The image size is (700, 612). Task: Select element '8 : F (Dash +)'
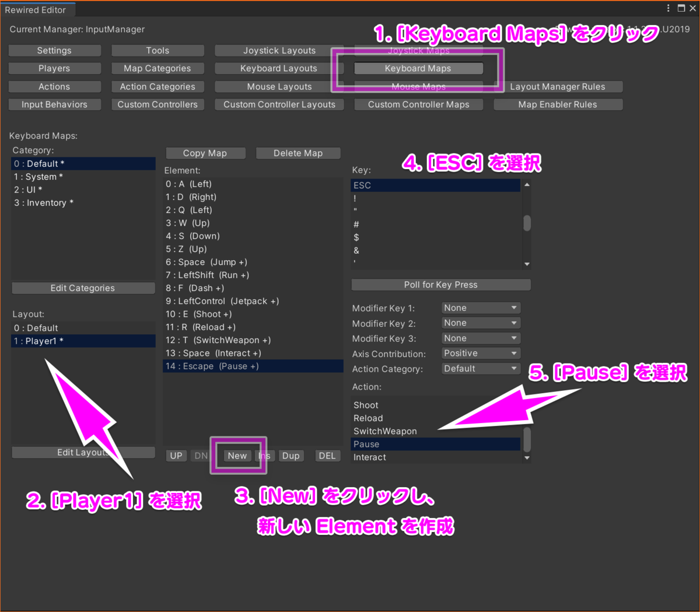click(x=253, y=288)
